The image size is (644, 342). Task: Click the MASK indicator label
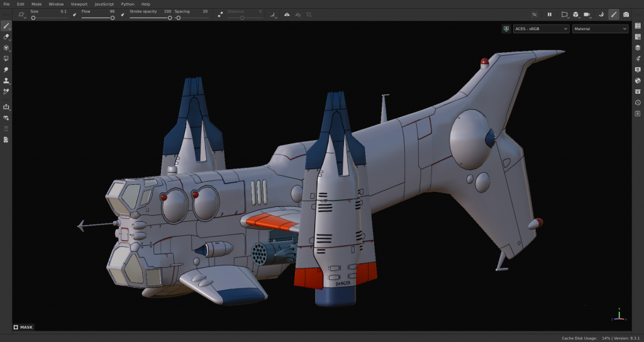(x=23, y=327)
